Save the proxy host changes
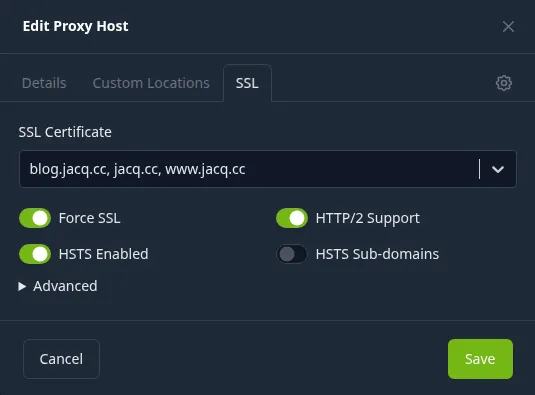Image resolution: width=535 pixels, height=395 pixels. pyautogui.click(x=480, y=359)
